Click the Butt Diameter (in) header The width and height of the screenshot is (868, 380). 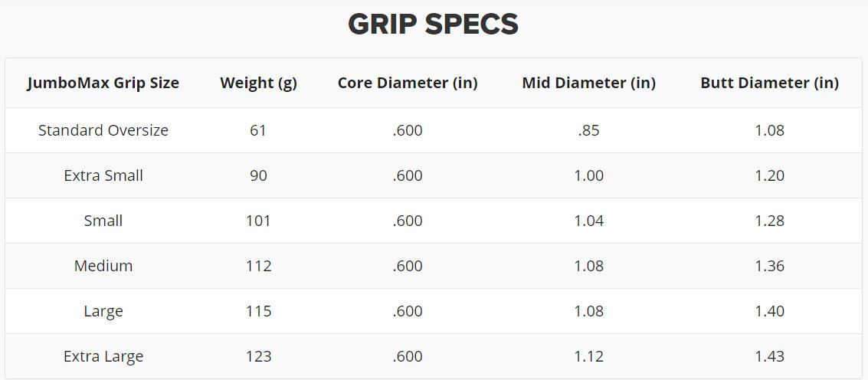point(769,83)
